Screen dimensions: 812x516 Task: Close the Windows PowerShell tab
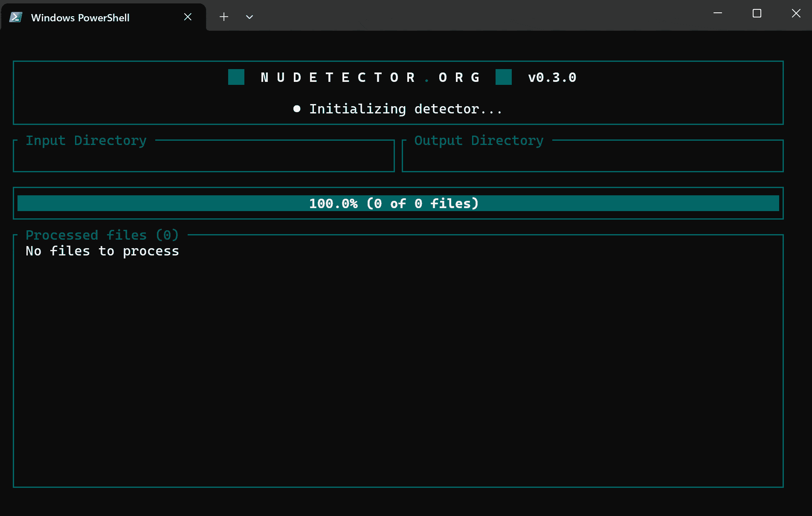(x=188, y=17)
